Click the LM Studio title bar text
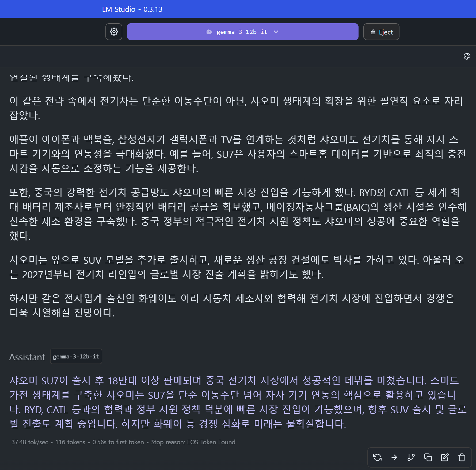The image size is (476, 470). tap(132, 9)
